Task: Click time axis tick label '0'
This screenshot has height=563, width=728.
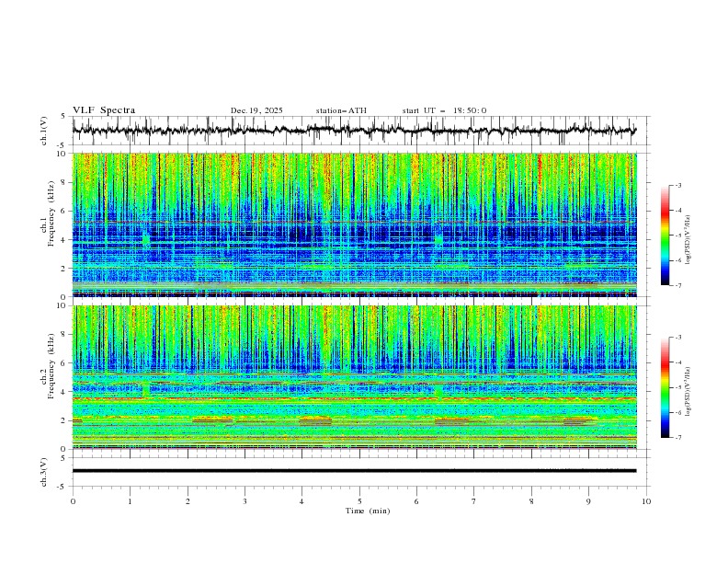Action: 73,501
